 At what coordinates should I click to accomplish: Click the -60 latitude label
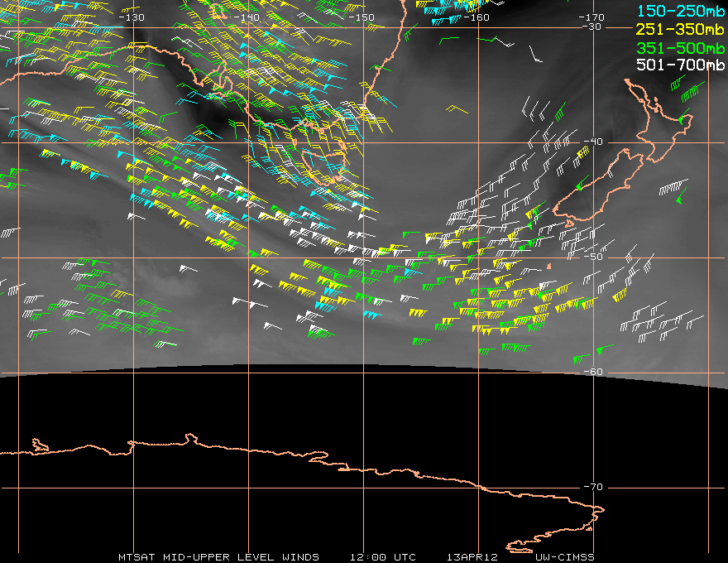[x=593, y=372]
